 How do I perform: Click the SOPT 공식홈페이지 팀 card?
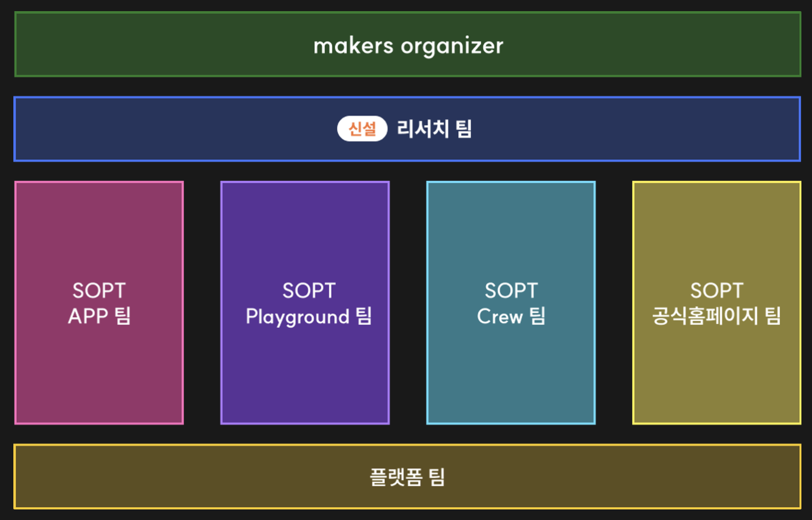tap(717, 303)
